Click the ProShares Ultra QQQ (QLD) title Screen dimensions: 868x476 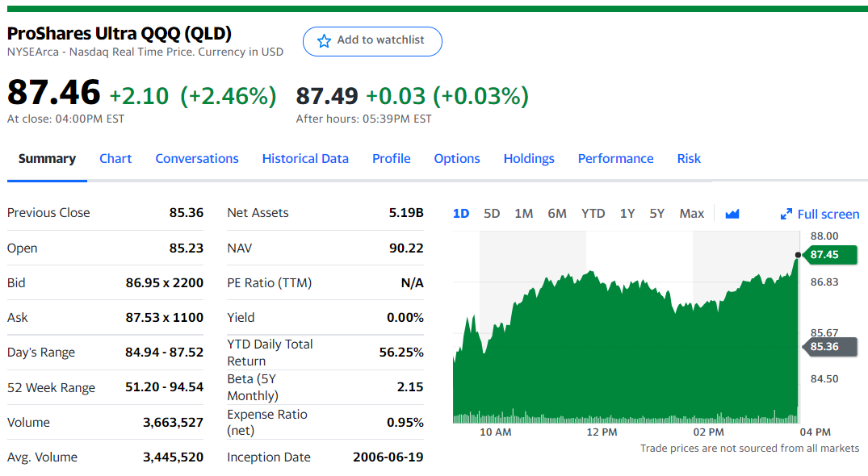pyautogui.click(x=120, y=34)
